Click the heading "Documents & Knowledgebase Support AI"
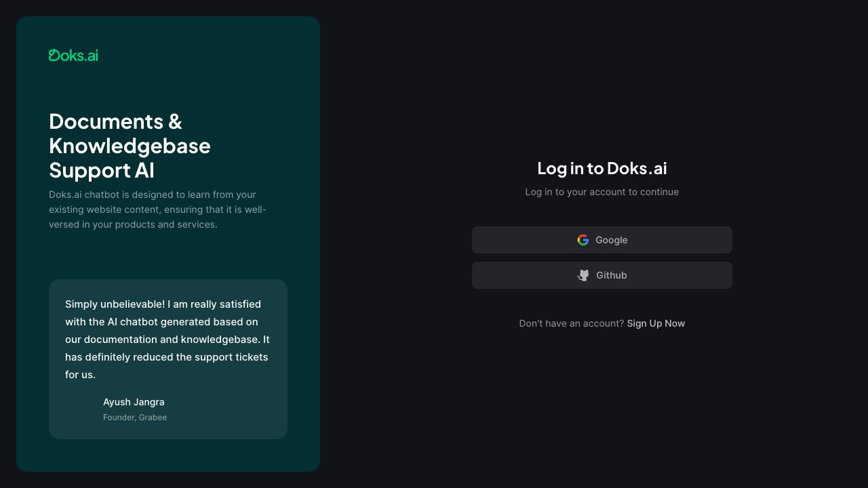This screenshot has height=488, width=868. tap(130, 146)
